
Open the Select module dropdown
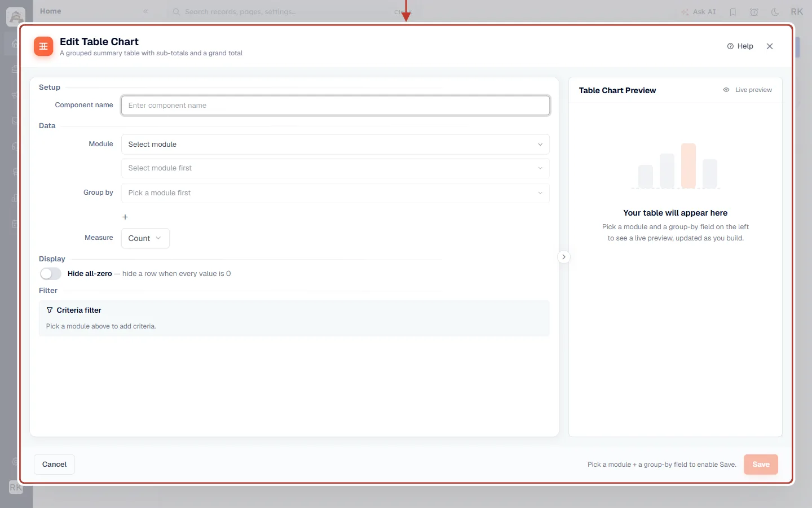pos(336,144)
